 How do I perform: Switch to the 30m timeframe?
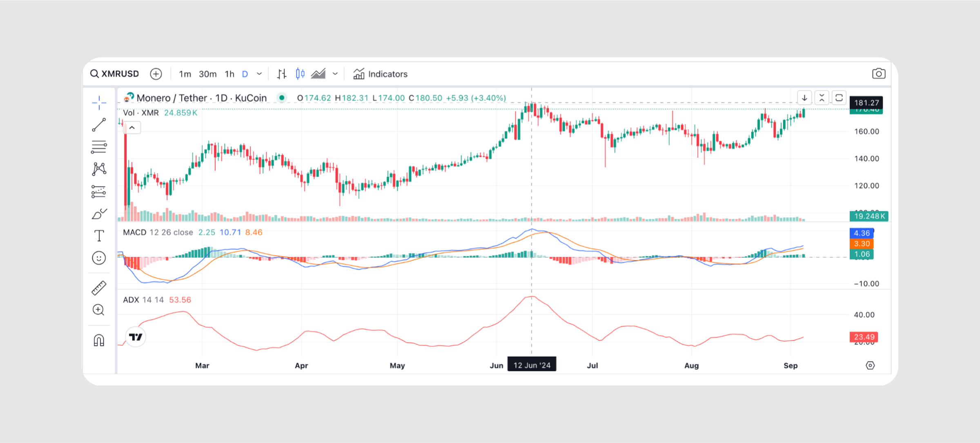pos(207,74)
